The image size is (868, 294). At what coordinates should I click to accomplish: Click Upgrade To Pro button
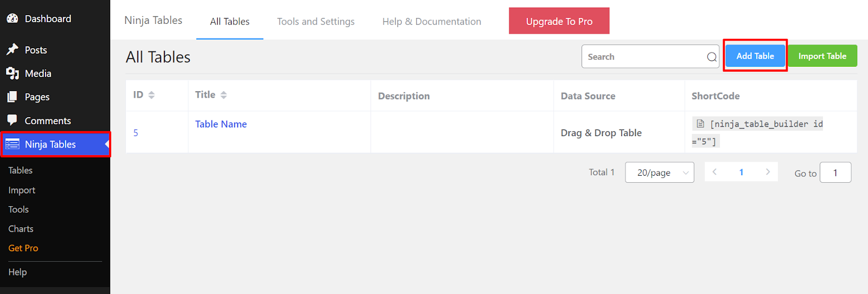559,21
